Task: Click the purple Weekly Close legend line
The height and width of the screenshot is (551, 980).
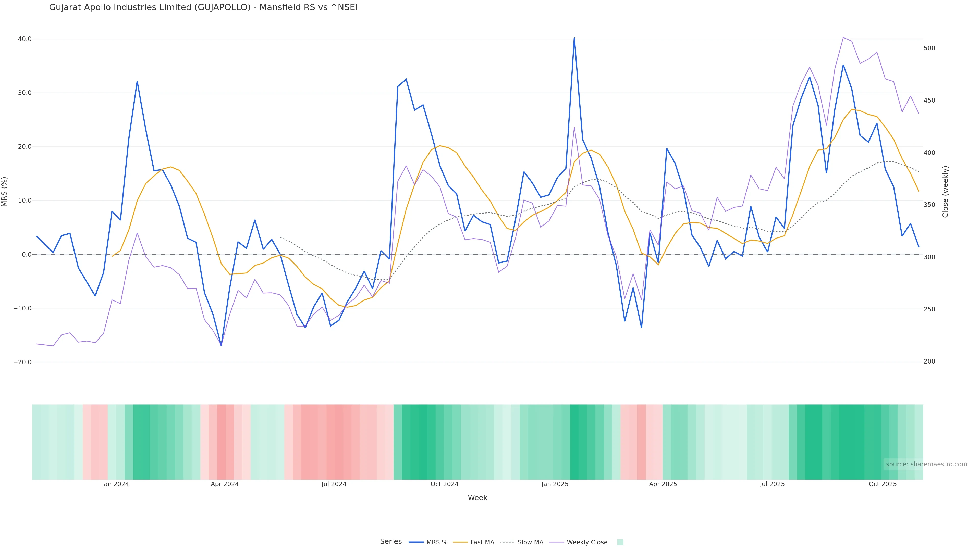Action: coord(557,542)
